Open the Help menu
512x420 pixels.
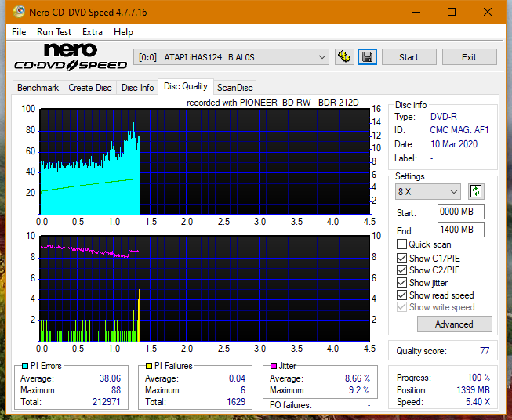coord(123,32)
